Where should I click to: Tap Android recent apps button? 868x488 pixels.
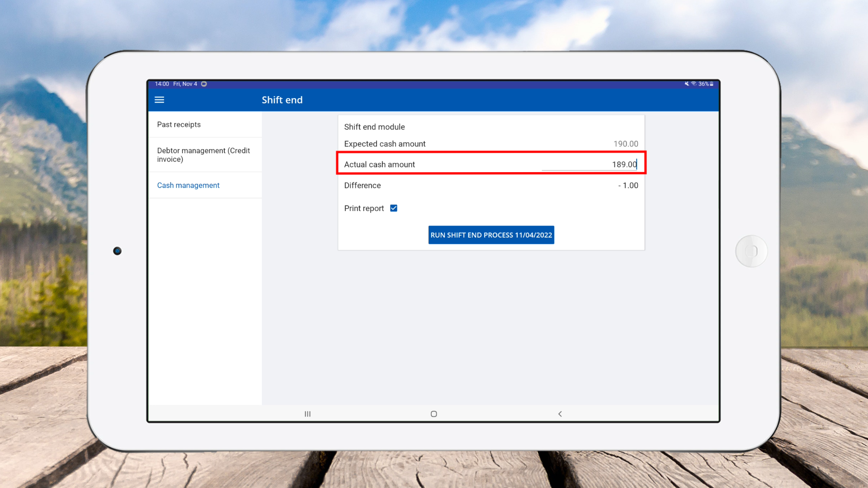click(307, 414)
